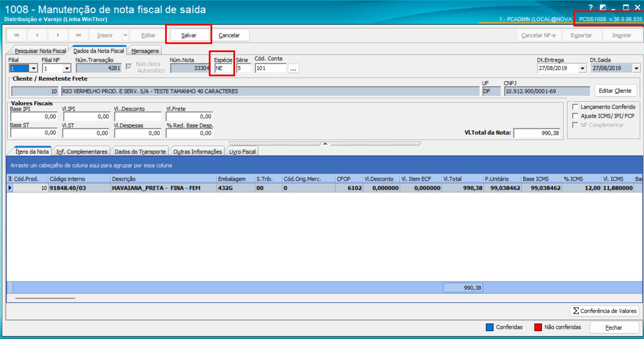Click the Vl..Desconto input field
This screenshot has width=644, height=339.
138,117
